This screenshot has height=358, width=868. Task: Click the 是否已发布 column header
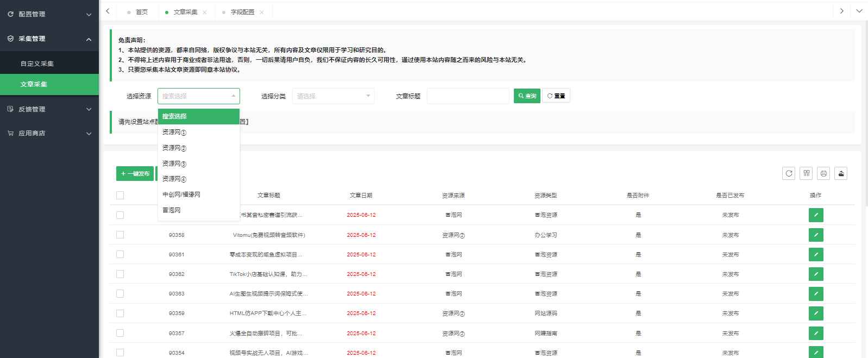click(x=730, y=195)
